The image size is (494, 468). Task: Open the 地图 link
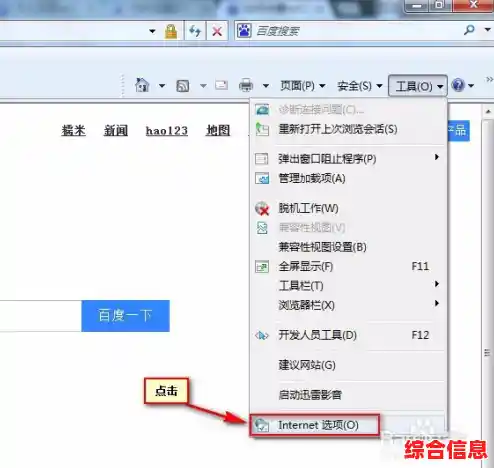pos(218,130)
